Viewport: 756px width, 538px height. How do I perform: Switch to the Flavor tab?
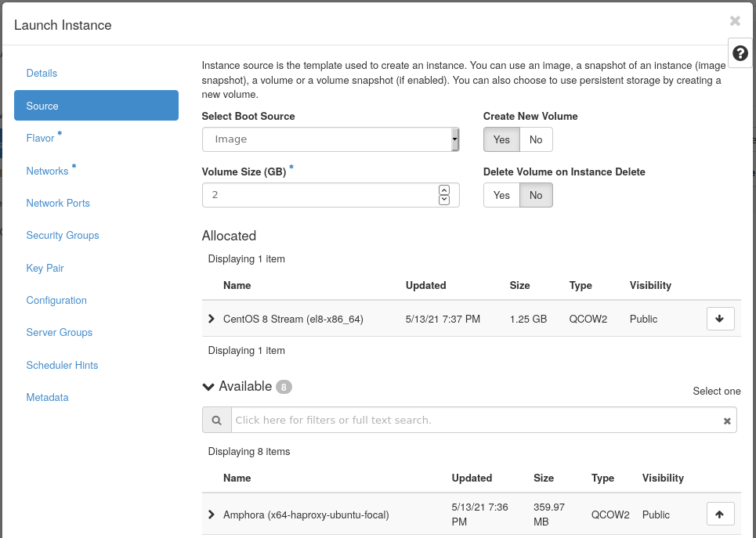41,139
